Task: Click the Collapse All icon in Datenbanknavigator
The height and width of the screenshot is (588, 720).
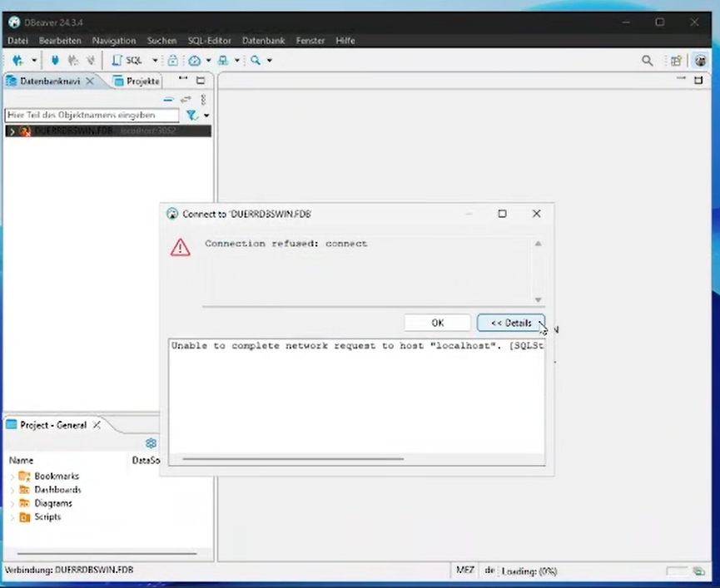Action: point(168,99)
